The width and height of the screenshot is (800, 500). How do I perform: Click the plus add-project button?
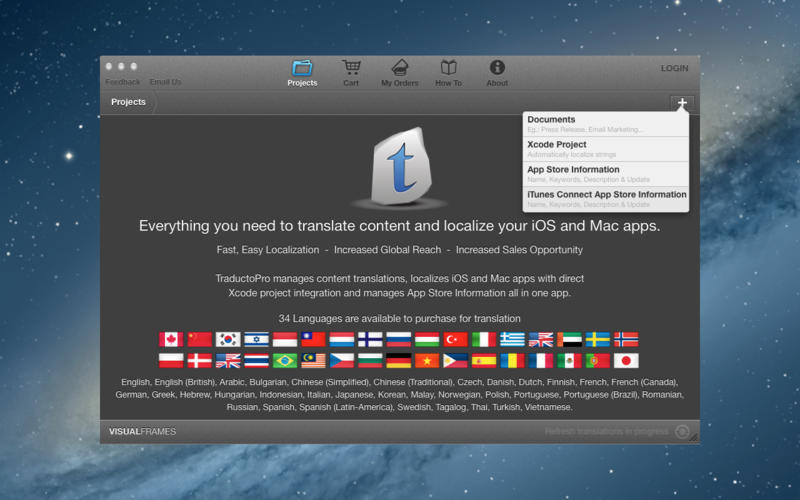(x=682, y=103)
